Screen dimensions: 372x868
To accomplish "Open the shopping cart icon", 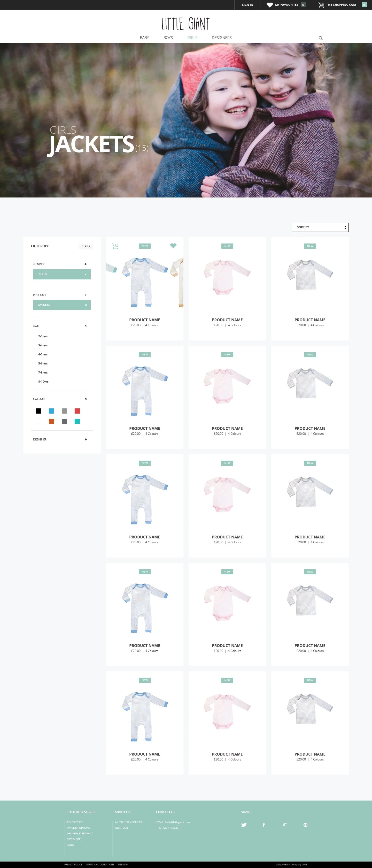I will [321, 5].
